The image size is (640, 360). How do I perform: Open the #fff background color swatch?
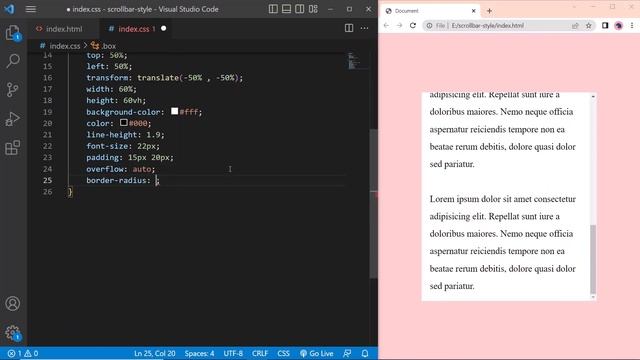coord(175,111)
